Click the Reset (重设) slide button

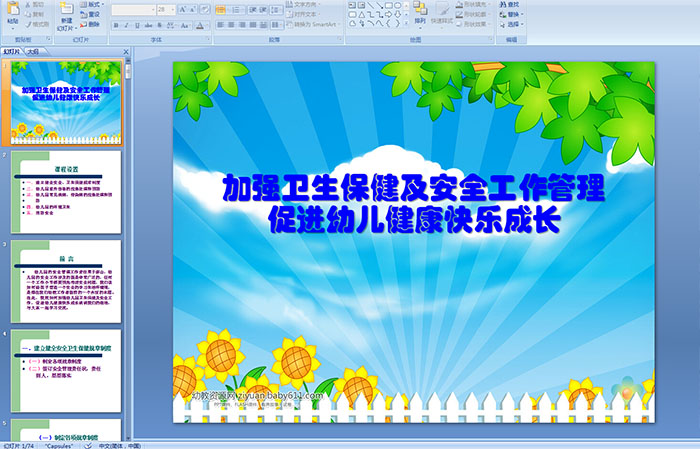tap(90, 15)
